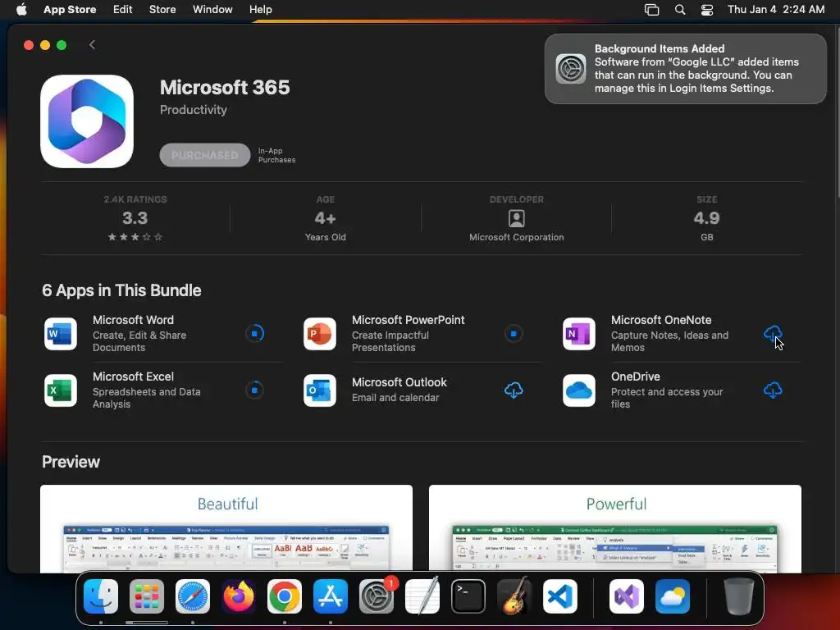
Task: Click the OneDrive title text
Action: 636,377
